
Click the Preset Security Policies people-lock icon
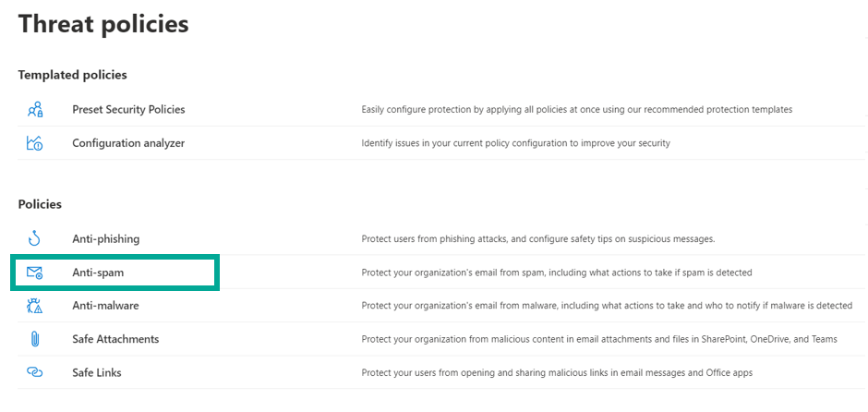pos(35,110)
